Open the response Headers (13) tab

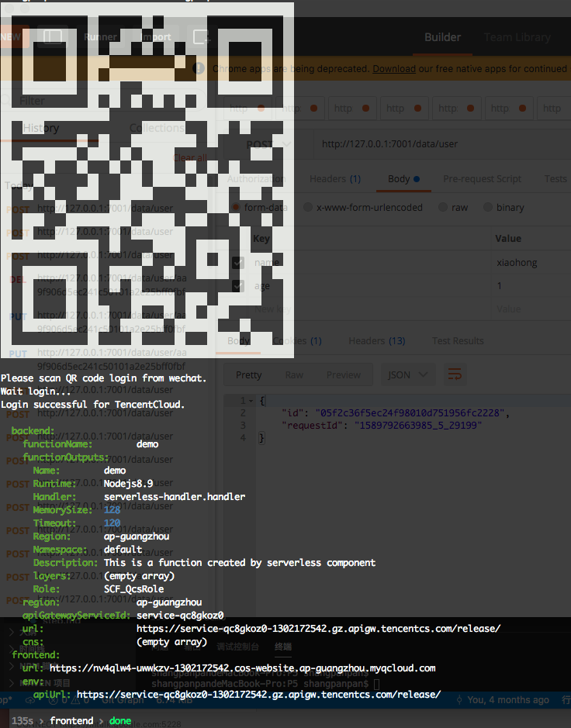[377, 341]
